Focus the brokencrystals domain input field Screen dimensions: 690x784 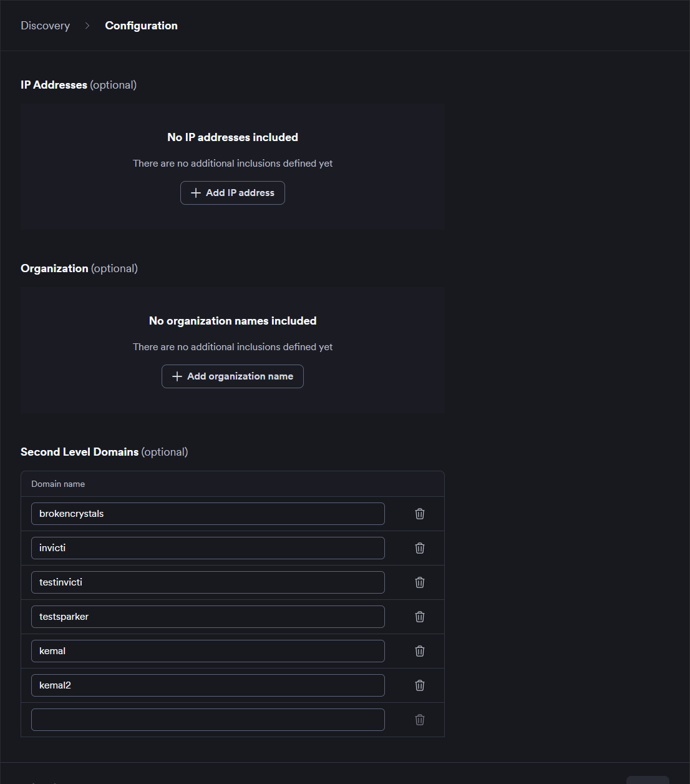[x=208, y=514]
